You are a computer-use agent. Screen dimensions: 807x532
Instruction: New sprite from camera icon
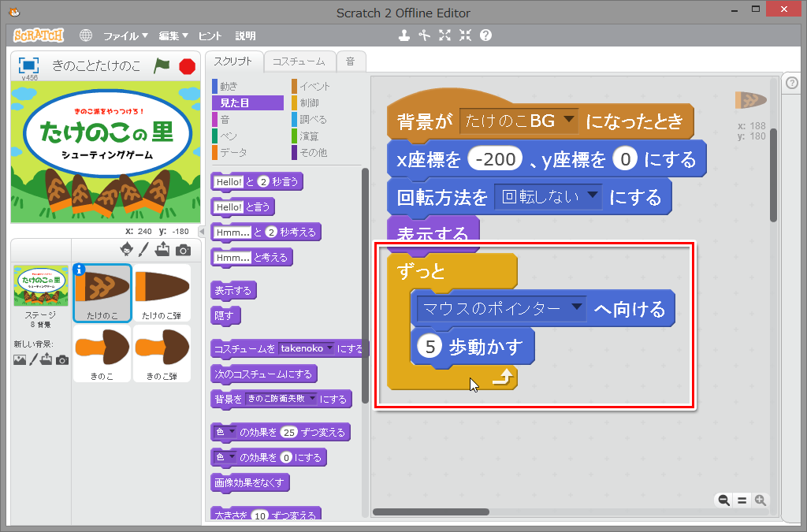point(183,250)
